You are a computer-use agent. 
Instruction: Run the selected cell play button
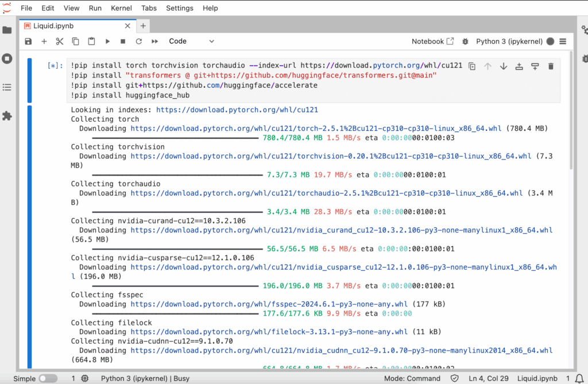pyautogui.click(x=107, y=41)
